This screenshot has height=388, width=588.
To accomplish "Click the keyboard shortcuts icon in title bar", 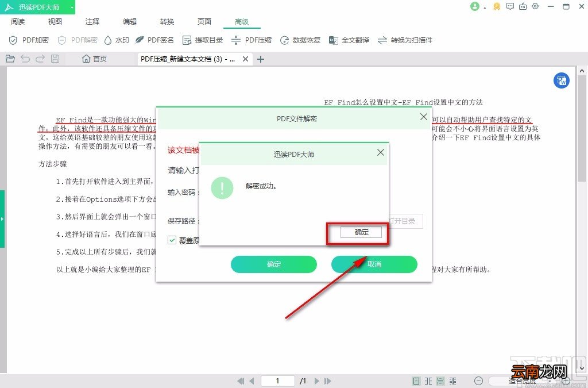I will [x=523, y=6].
